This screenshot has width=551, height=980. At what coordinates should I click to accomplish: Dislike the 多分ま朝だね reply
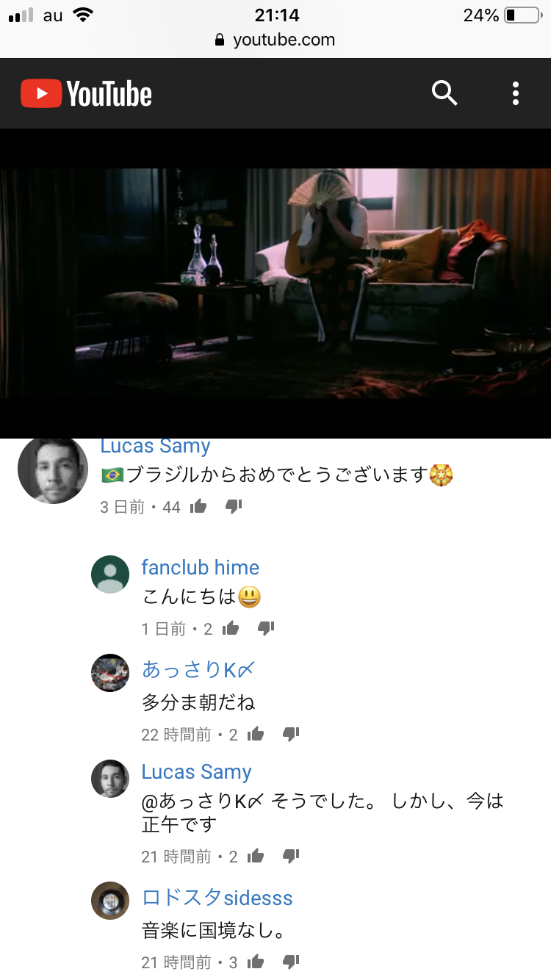coord(291,734)
